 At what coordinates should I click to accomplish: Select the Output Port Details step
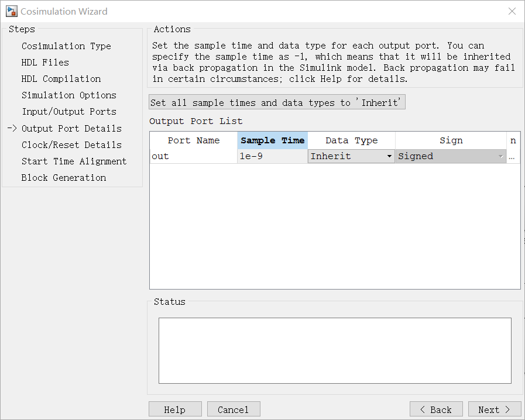coord(71,129)
